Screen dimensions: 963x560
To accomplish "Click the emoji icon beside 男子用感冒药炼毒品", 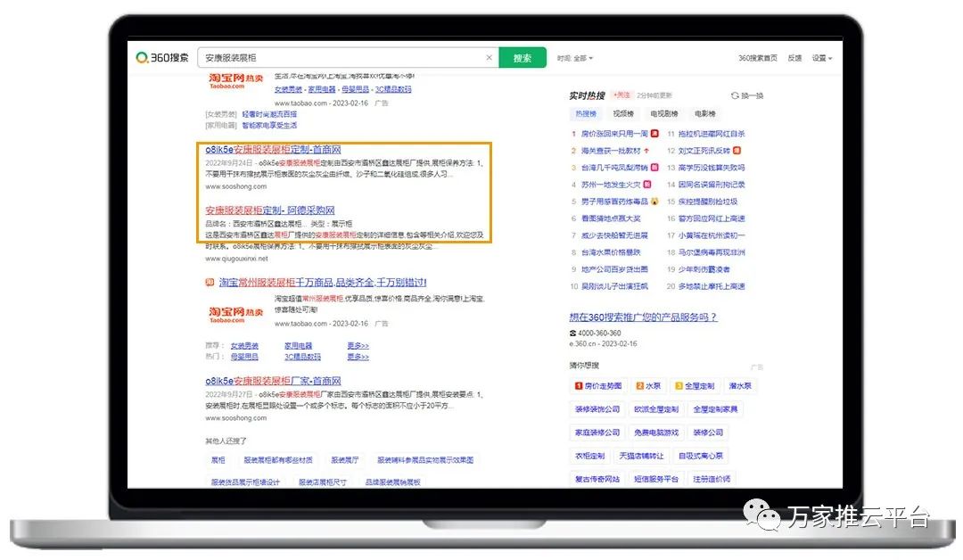I will [654, 202].
